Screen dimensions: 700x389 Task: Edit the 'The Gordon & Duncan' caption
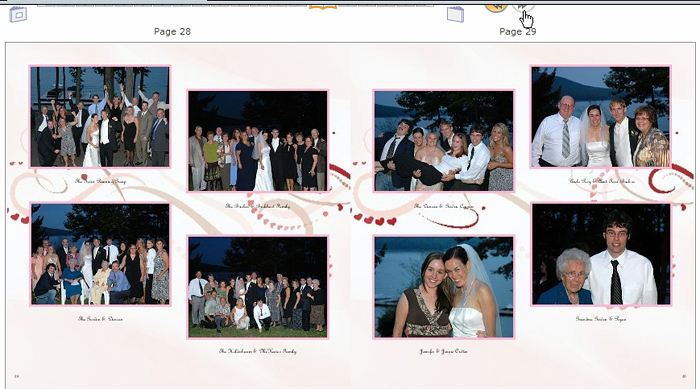pos(100,319)
